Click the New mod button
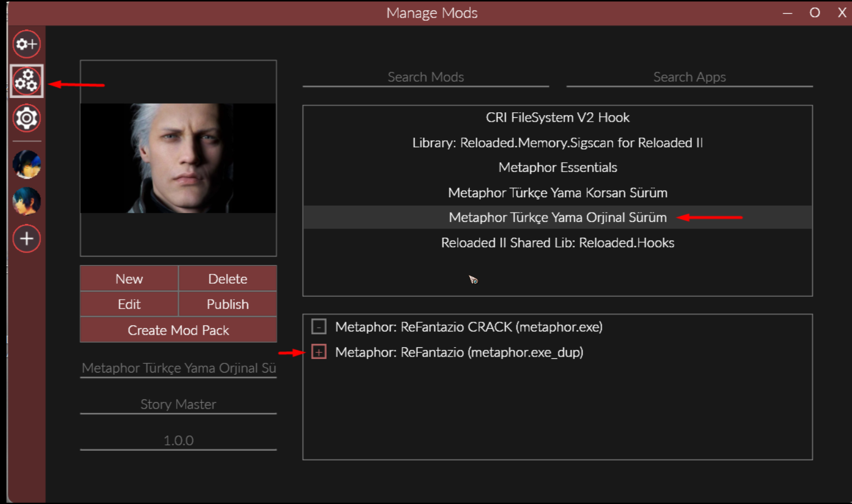Image resolution: width=852 pixels, height=504 pixels. point(129,279)
